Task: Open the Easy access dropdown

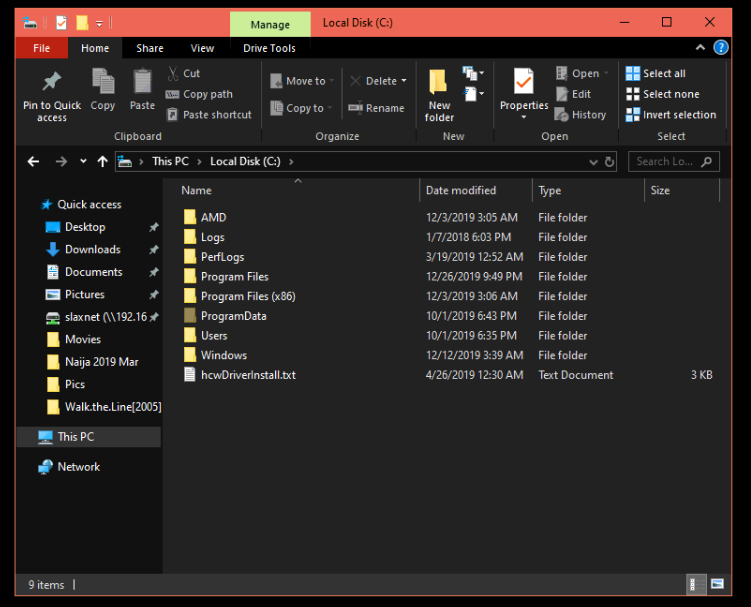Action: click(473, 94)
